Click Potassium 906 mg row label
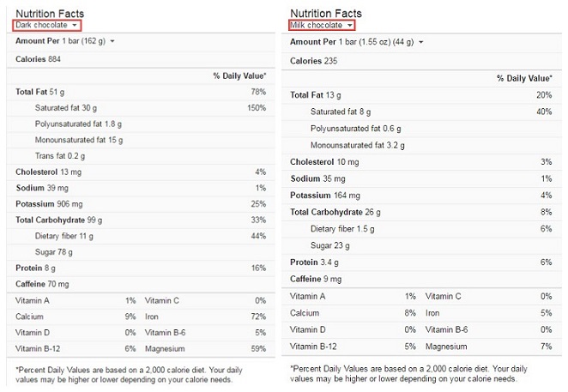568x392 pixels. [49, 204]
